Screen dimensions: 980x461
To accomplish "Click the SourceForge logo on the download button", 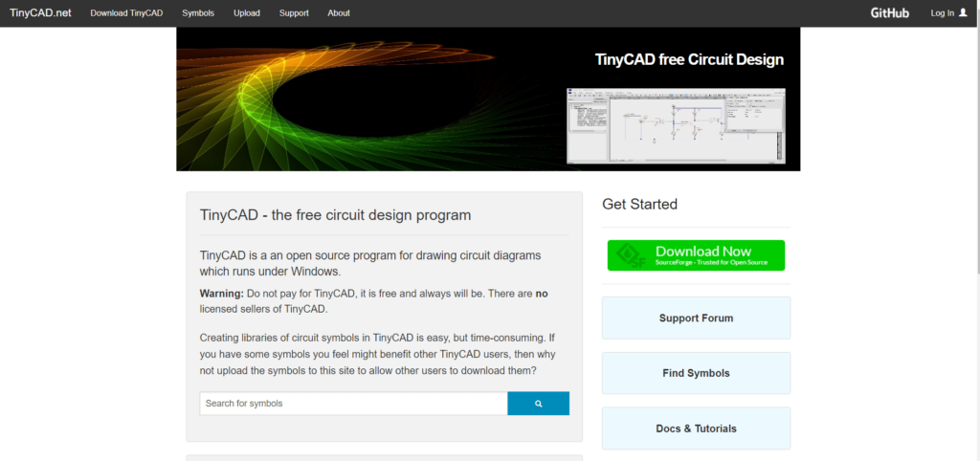I will pyautogui.click(x=630, y=255).
